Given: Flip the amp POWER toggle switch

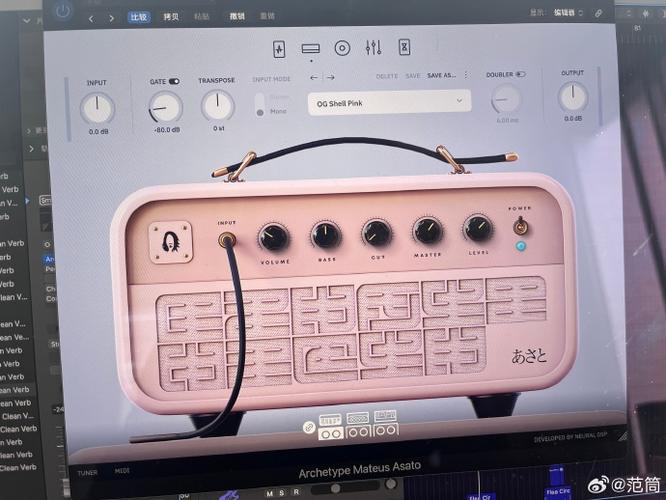Looking at the screenshot, I should [520, 225].
